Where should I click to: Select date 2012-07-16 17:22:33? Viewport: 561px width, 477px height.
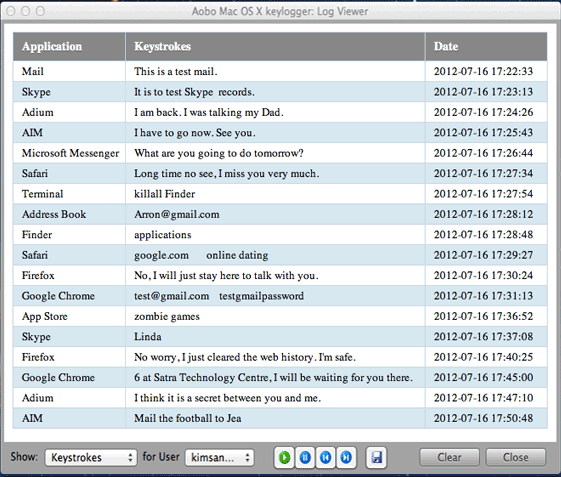point(483,71)
